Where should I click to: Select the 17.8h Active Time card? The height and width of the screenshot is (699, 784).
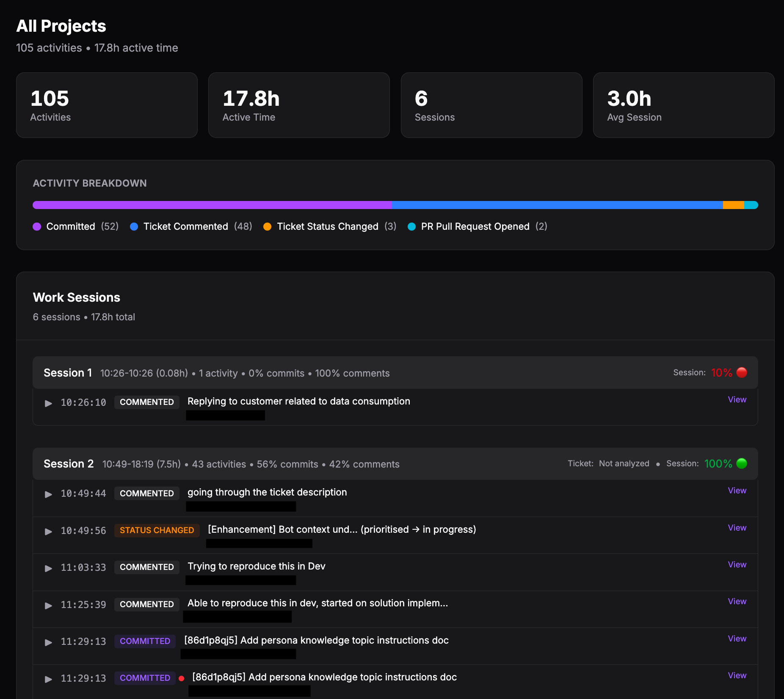point(299,105)
